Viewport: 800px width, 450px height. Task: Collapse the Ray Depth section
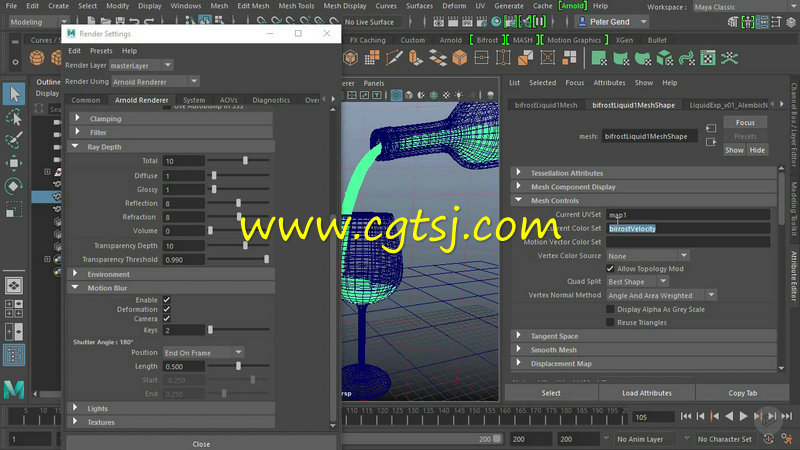point(171,146)
